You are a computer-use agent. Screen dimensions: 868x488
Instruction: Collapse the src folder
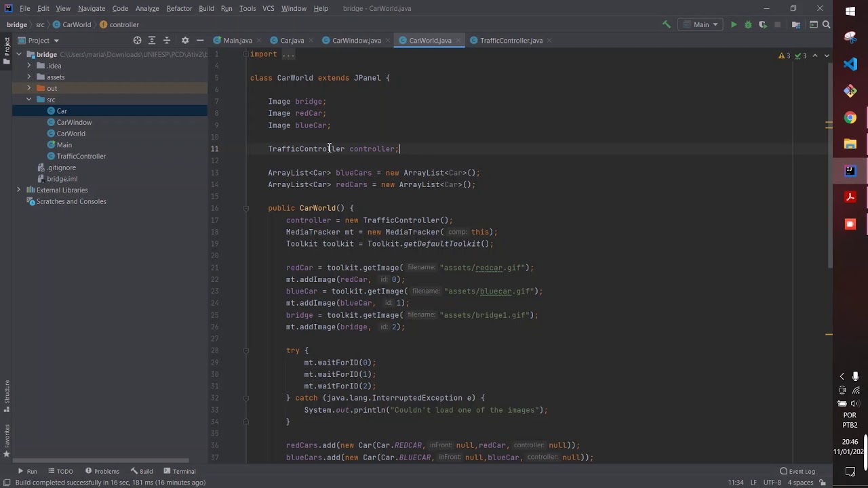pyautogui.click(x=29, y=100)
